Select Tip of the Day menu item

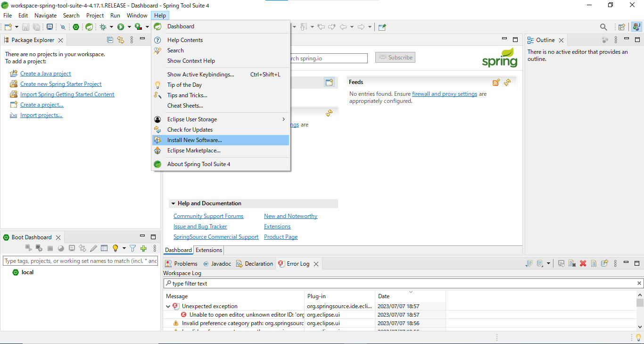[x=221, y=85]
